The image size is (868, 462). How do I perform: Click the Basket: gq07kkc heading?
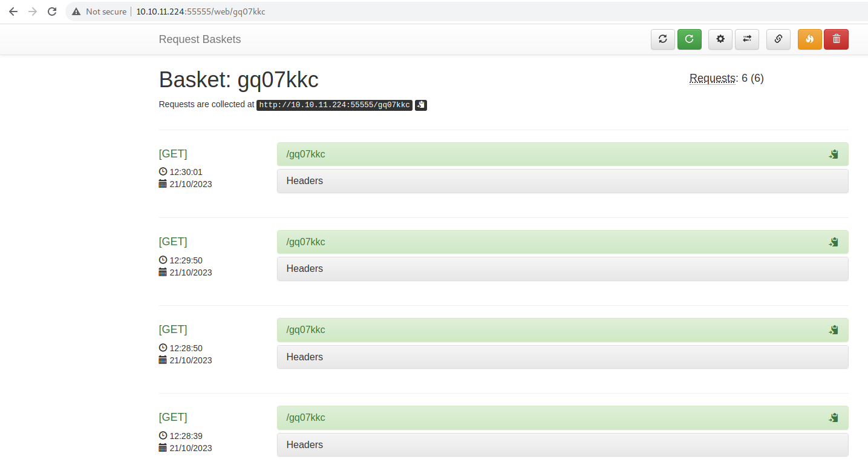pyautogui.click(x=238, y=80)
